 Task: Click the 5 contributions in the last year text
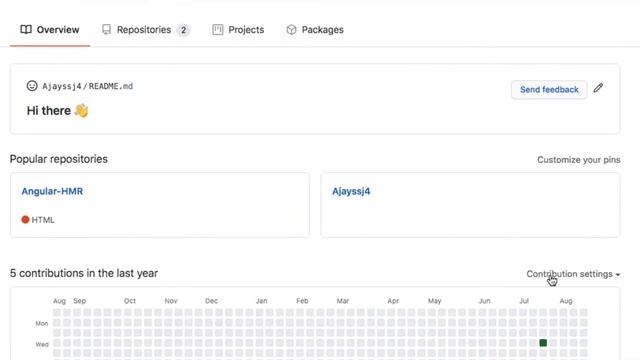(84, 273)
